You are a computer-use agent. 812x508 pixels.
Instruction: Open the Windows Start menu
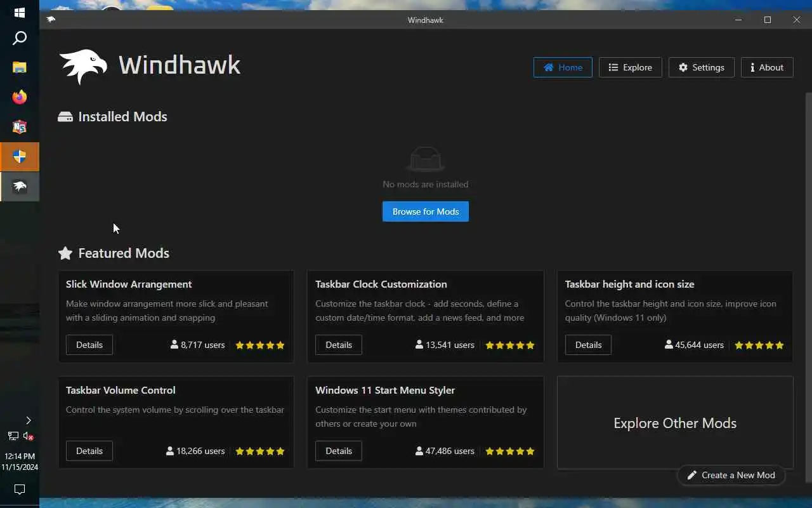coord(20,13)
